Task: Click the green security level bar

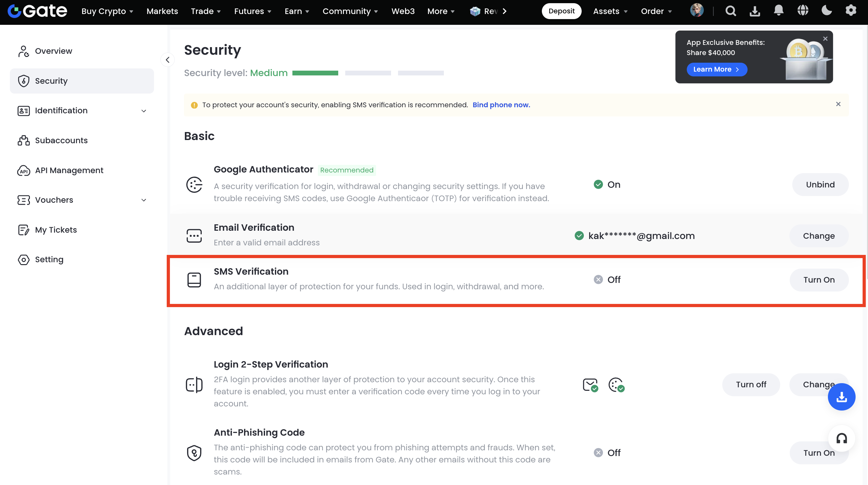Action: coord(315,73)
